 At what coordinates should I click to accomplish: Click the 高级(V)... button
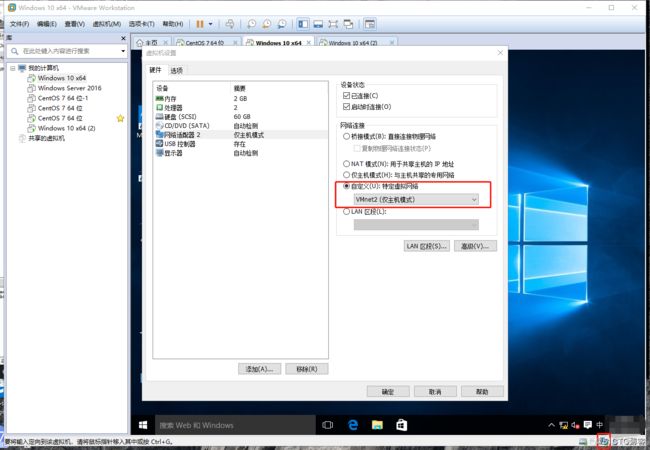tap(475, 246)
